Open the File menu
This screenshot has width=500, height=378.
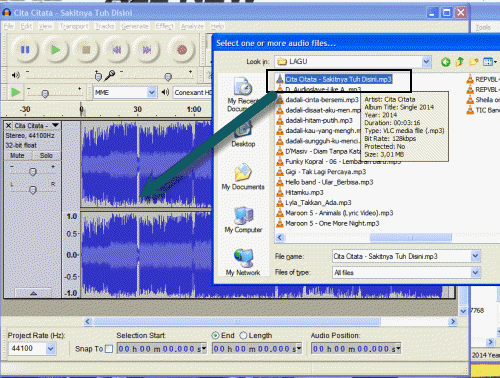tap(9, 26)
